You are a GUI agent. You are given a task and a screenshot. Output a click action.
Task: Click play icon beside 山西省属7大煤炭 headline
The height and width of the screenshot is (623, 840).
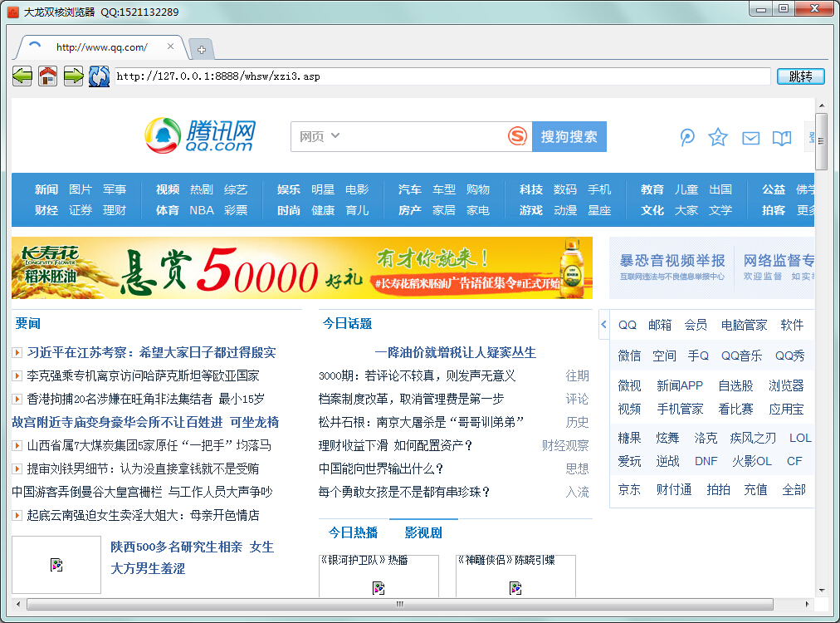click(17, 445)
